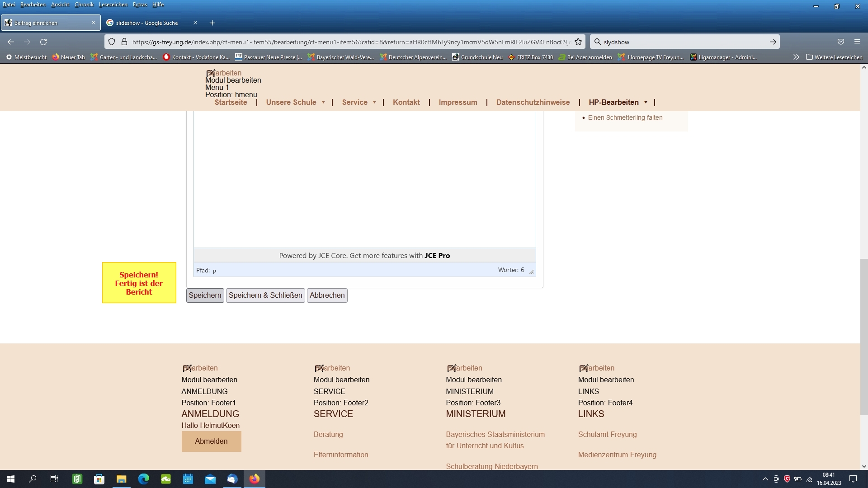Open the Einen Schmetterling falten link
This screenshot has width=868, height=488.
click(x=625, y=117)
